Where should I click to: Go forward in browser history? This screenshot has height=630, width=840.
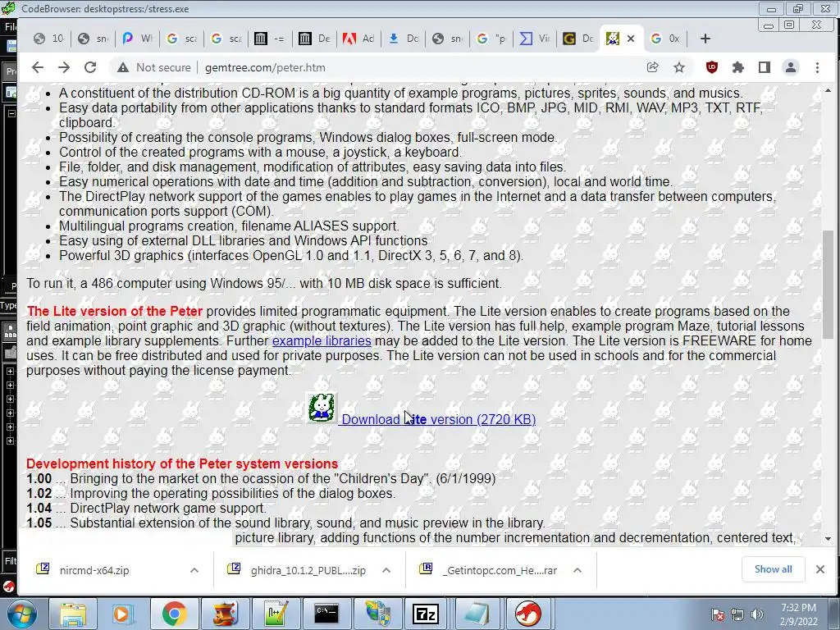64,67
